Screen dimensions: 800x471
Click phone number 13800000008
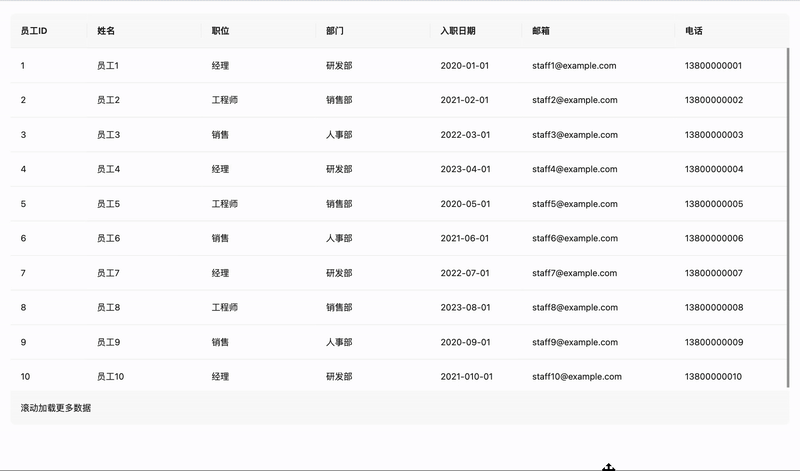714,307
